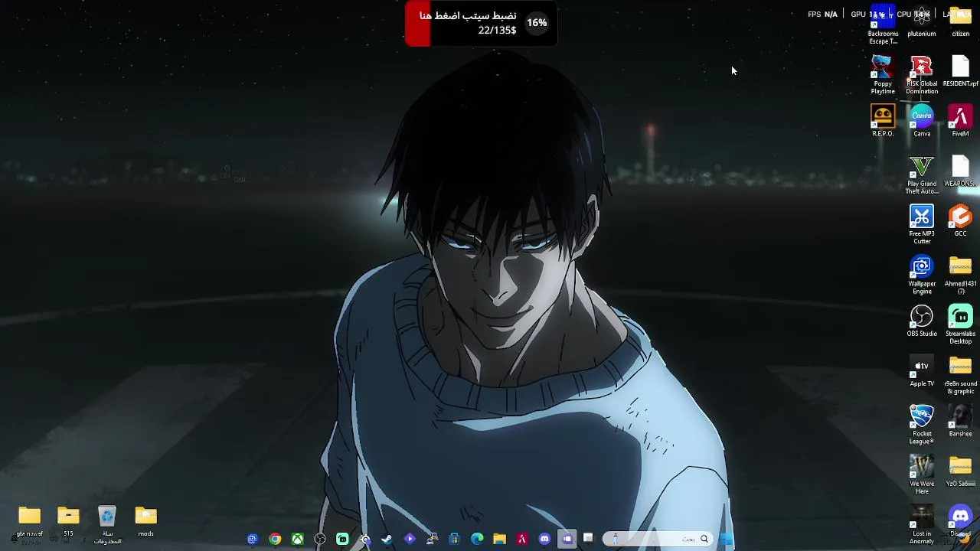This screenshot has height=551, width=980.
Task: Select the plutonium desktop icon
Action: (x=922, y=21)
